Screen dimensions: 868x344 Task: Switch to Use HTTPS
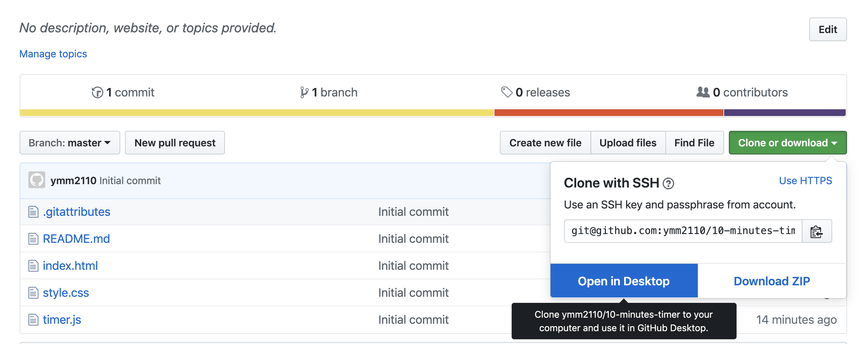(x=806, y=180)
